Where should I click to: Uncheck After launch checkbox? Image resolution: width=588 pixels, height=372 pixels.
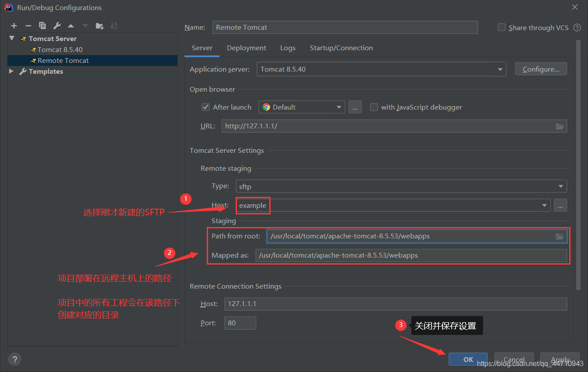(205, 107)
